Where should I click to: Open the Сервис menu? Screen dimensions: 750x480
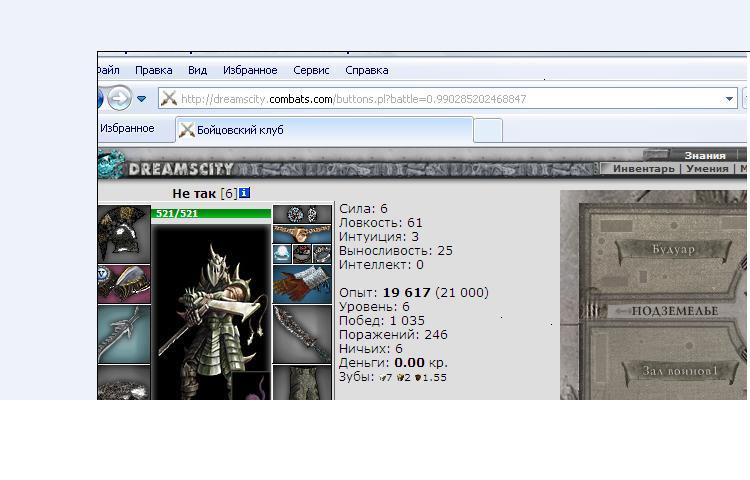(x=311, y=70)
